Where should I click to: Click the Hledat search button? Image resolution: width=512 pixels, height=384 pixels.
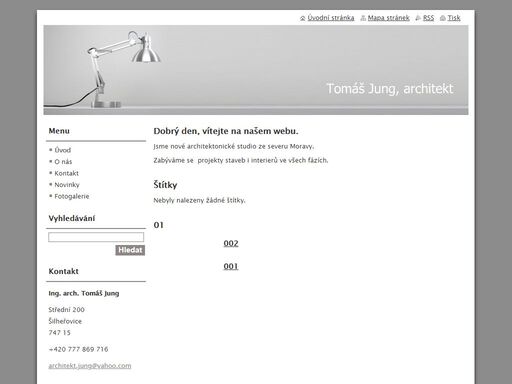[130, 250]
